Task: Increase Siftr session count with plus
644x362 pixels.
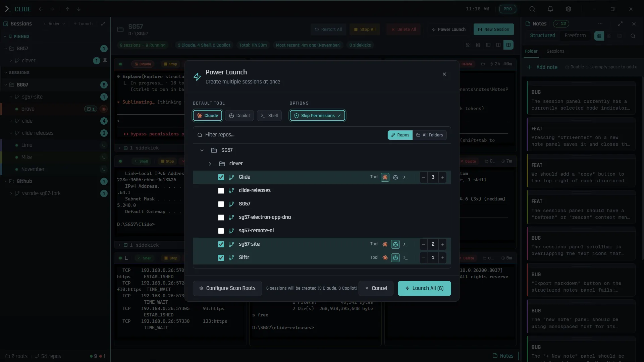Action: tap(442, 258)
